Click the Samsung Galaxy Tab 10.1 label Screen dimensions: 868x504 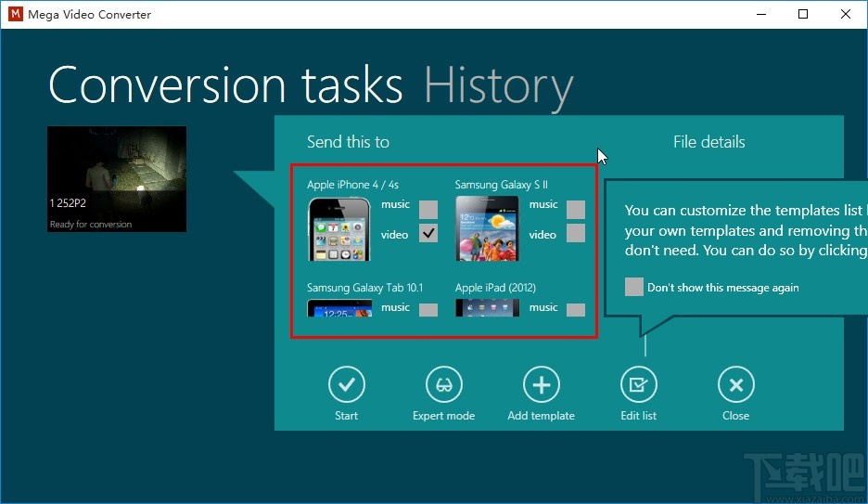(x=364, y=288)
